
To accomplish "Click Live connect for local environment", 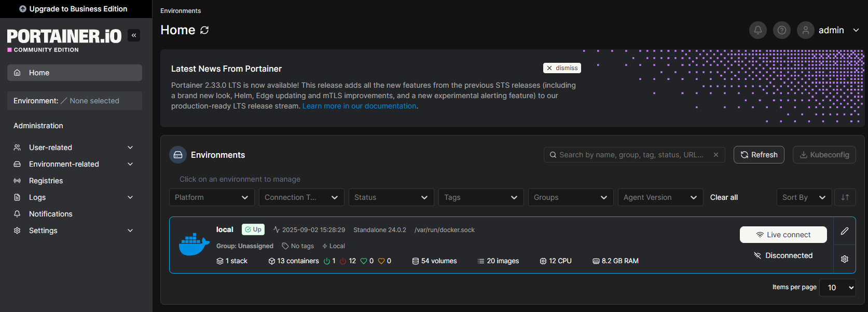I will pyautogui.click(x=783, y=235).
